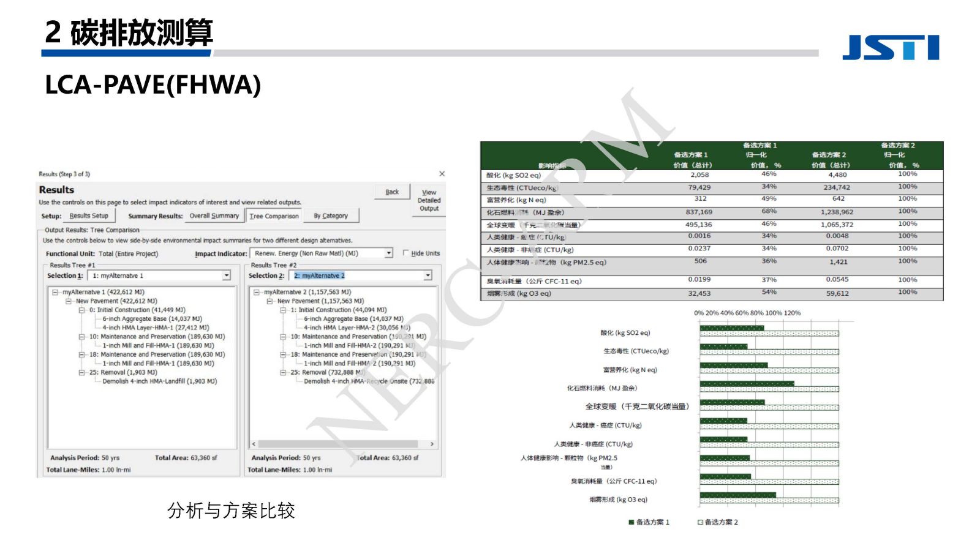Collapse the myAlternatve 1 root node

tap(55, 293)
